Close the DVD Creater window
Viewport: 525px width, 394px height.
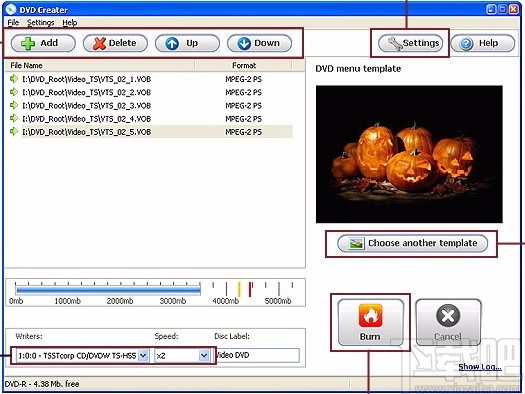514,9
